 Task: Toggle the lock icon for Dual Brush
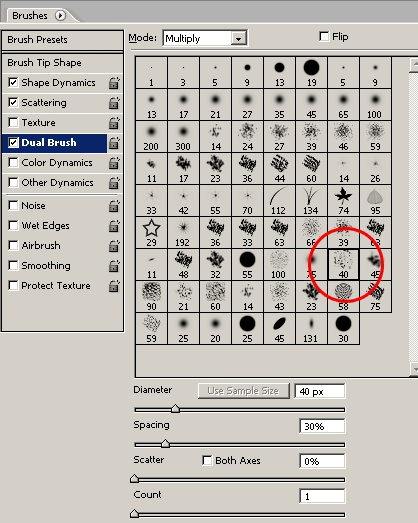[x=114, y=143]
